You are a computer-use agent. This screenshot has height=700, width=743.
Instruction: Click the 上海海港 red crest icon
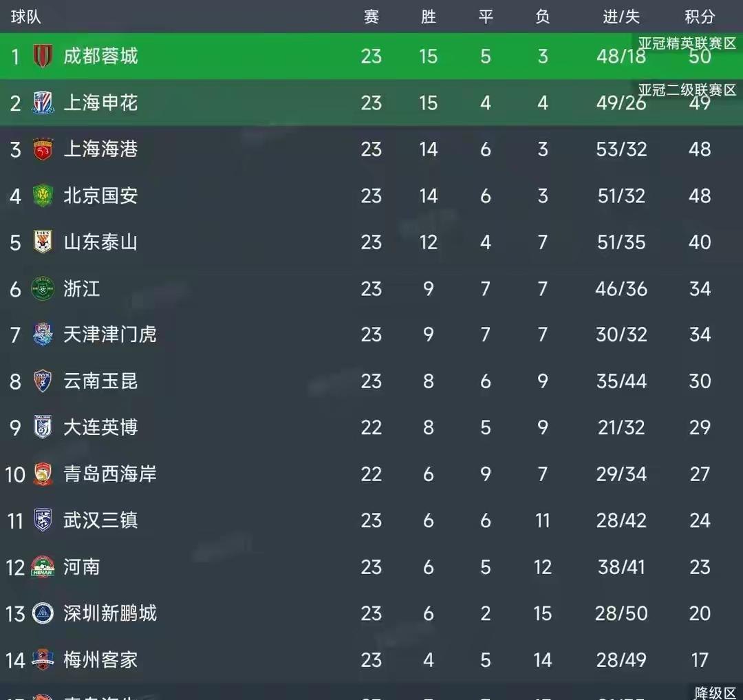click(x=43, y=149)
